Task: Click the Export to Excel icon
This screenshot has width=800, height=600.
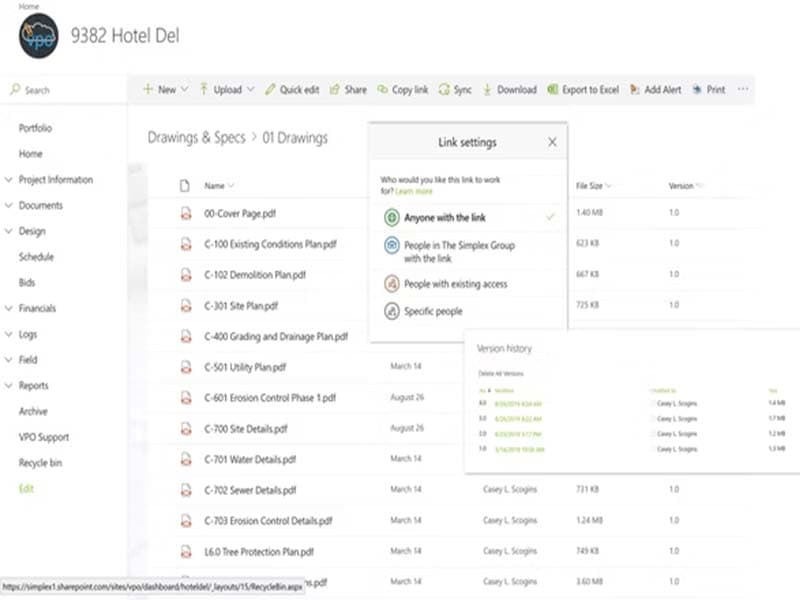Action: tap(553, 90)
